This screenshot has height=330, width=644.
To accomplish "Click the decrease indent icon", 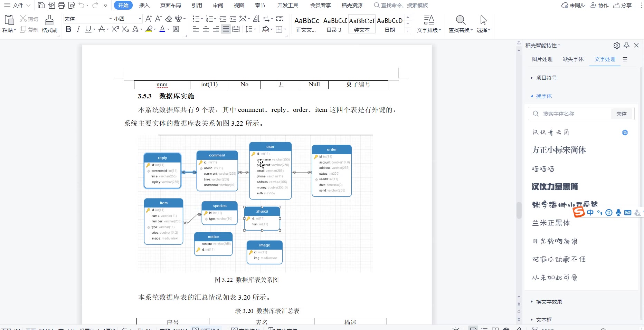I will point(223,19).
